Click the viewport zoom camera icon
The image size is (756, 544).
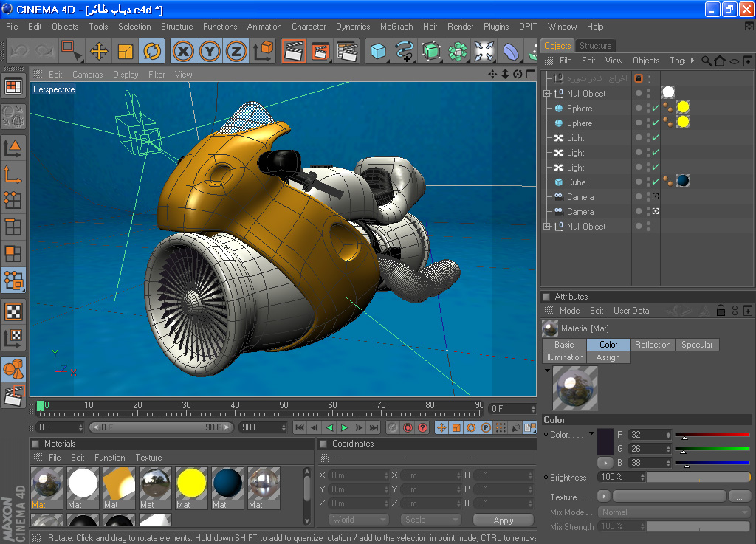click(x=505, y=75)
